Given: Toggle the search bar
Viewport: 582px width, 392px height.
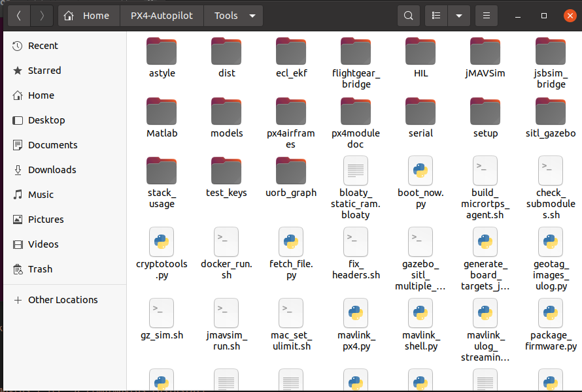Looking at the screenshot, I should click(x=408, y=15).
